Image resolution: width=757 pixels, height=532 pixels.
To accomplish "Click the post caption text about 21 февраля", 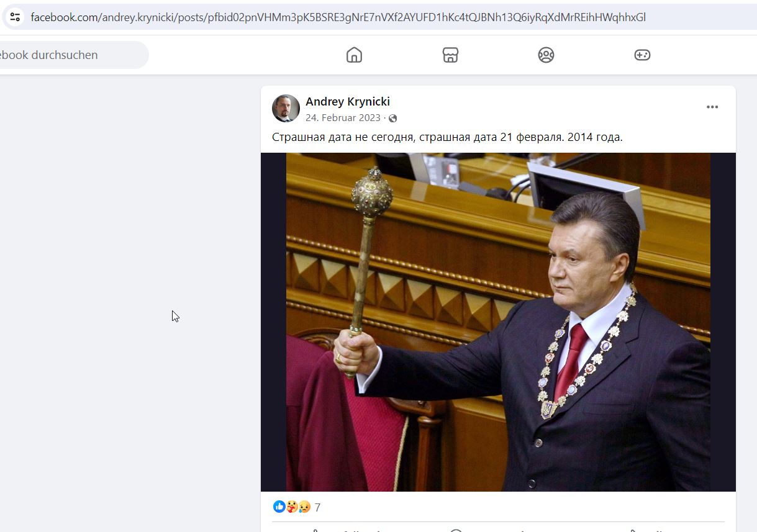I will pos(447,137).
